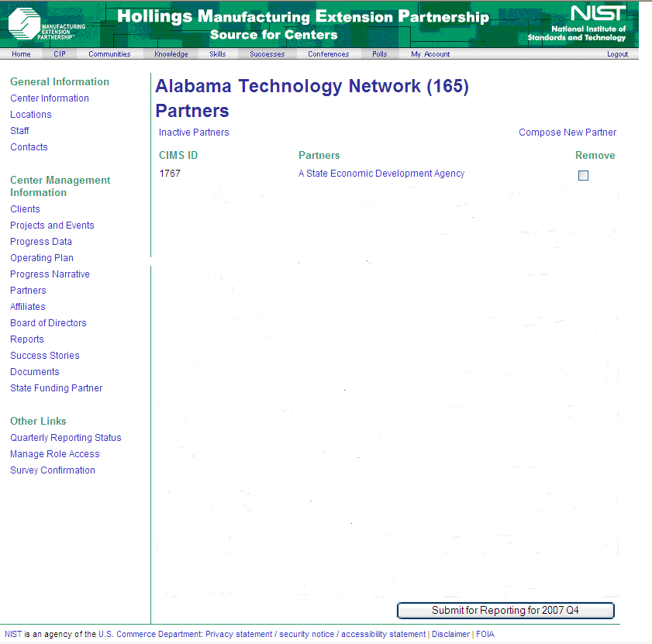The width and height of the screenshot is (652, 644).
Task: Open the security notice footer link
Action: click(306, 634)
